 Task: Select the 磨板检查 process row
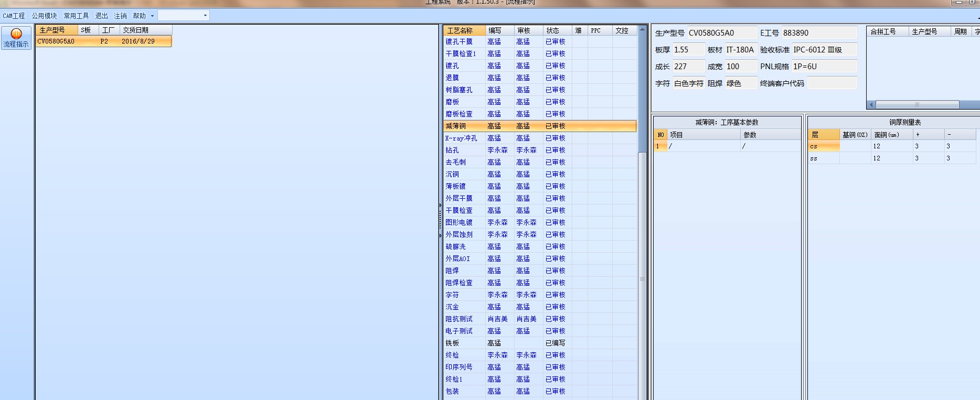(540, 114)
